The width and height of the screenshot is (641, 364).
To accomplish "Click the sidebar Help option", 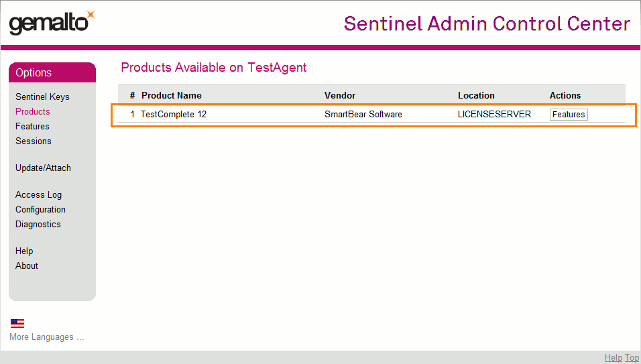I will (24, 251).
